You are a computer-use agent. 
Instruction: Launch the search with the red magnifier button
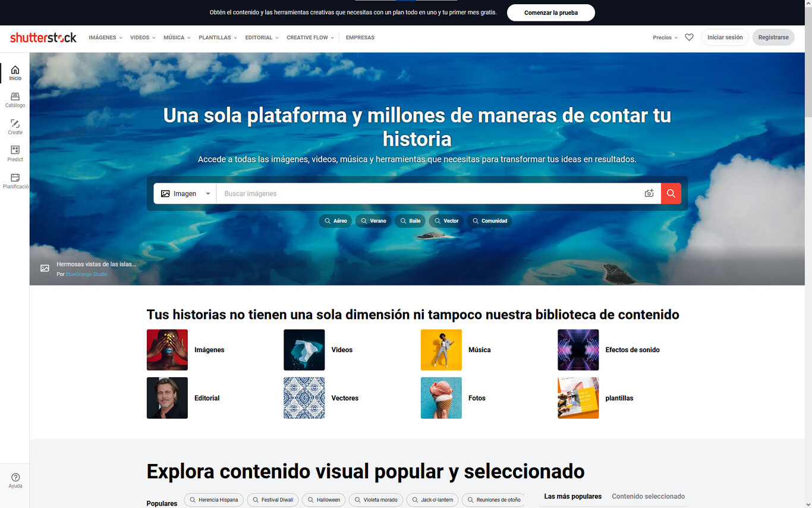(x=671, y=193)
